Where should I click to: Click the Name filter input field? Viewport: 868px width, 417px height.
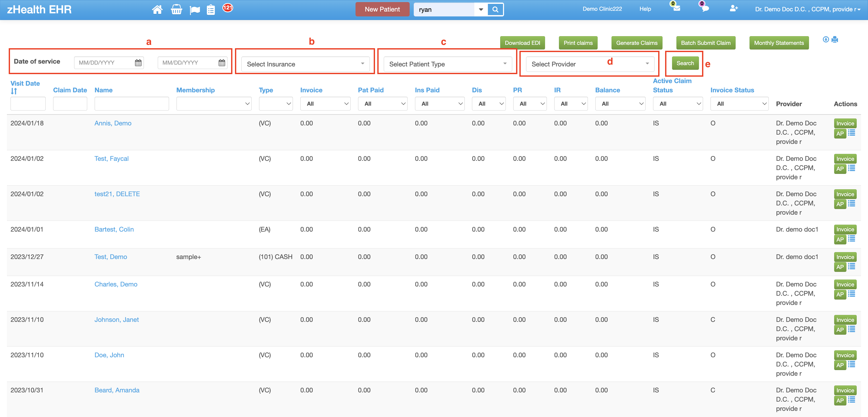tap(131, 104)
